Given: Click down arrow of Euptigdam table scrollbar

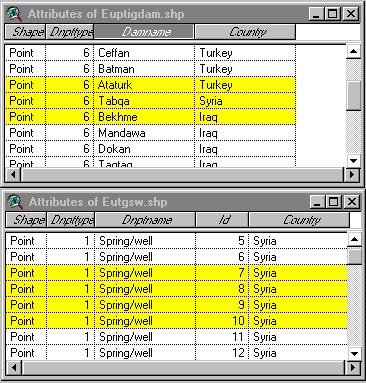Looking at the screenshot, I should 353,161.
